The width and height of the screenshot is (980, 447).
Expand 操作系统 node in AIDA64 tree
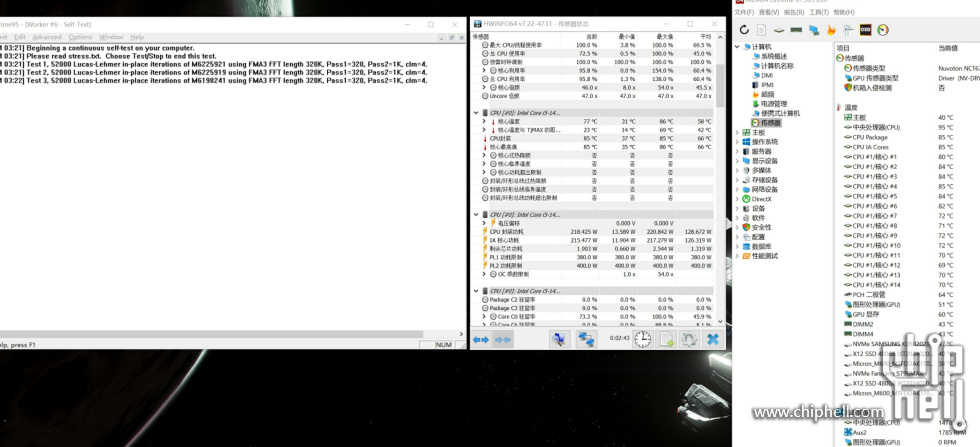[736, 142]
